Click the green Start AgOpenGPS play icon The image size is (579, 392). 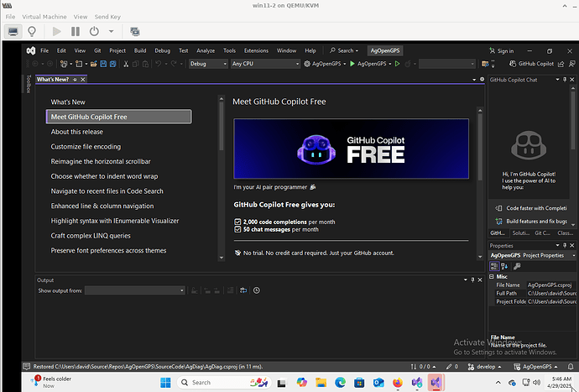click(x=352, y=64)
